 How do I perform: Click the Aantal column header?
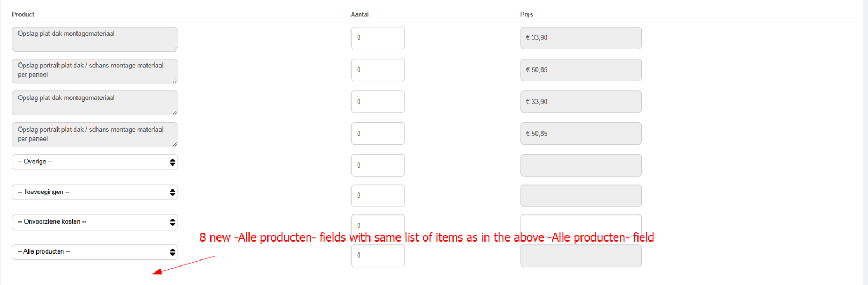[x=360, y=15]
